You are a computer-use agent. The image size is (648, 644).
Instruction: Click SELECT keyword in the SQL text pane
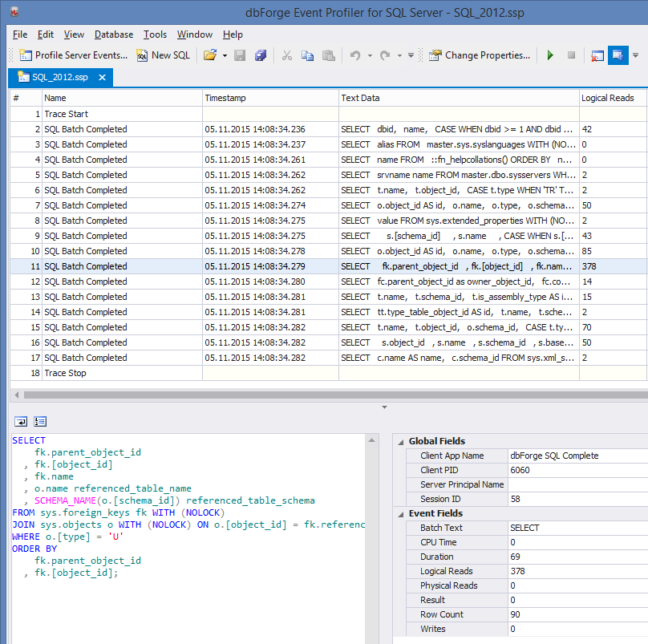29,440
